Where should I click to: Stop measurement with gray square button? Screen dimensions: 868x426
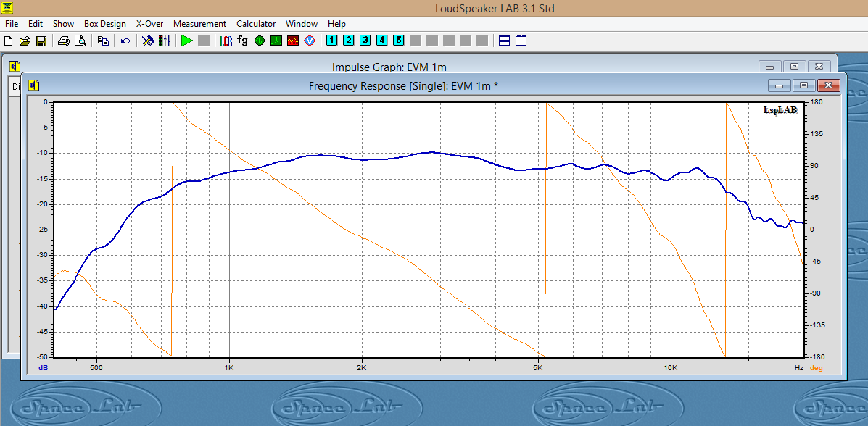click(x=204, y=41)
